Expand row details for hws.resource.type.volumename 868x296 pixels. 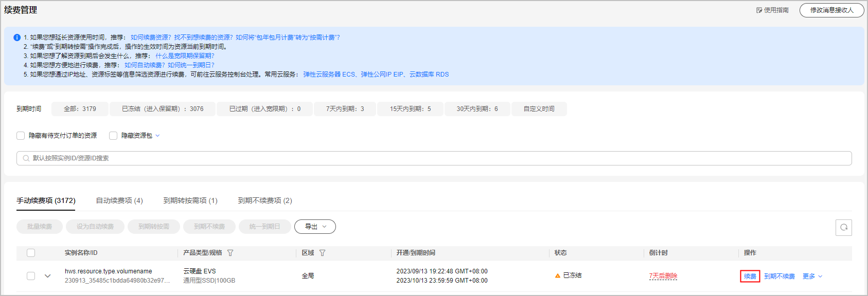click(x=48, y=276)
